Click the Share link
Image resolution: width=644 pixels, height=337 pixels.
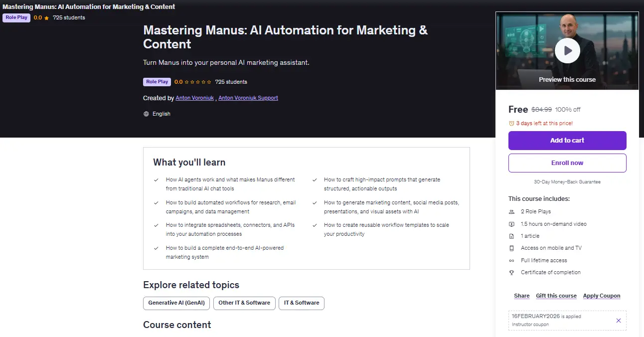[x=522, y=296]
